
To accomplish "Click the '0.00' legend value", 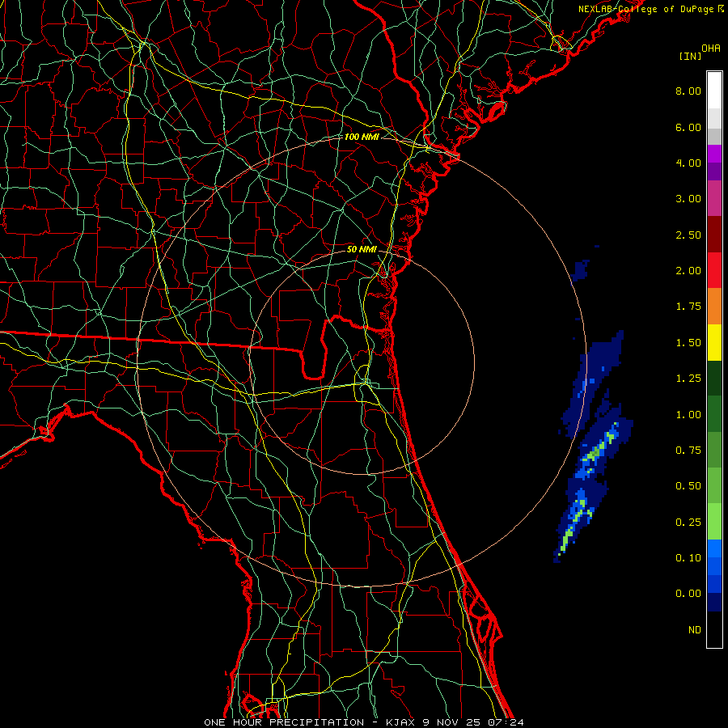I will click(688, 594).
